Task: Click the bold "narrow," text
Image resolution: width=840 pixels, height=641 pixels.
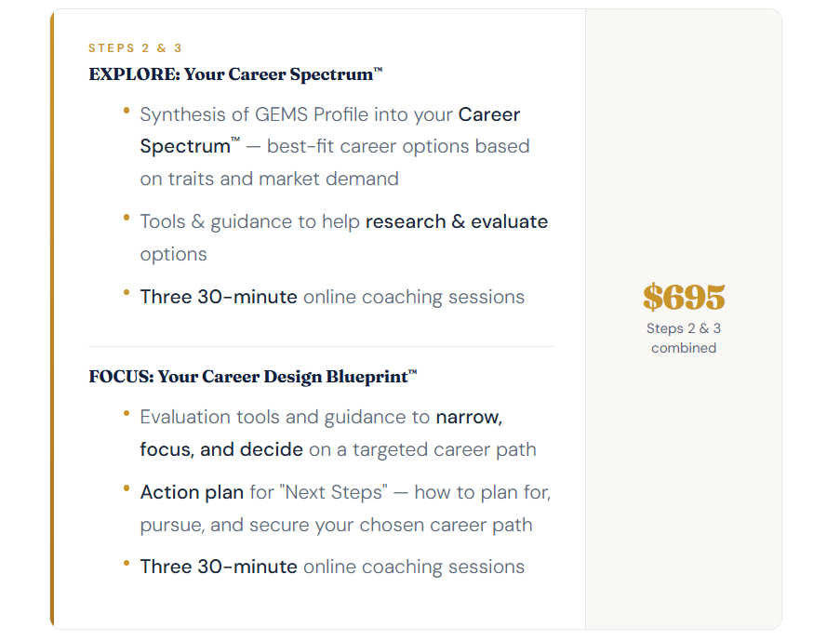Action: 469,417
